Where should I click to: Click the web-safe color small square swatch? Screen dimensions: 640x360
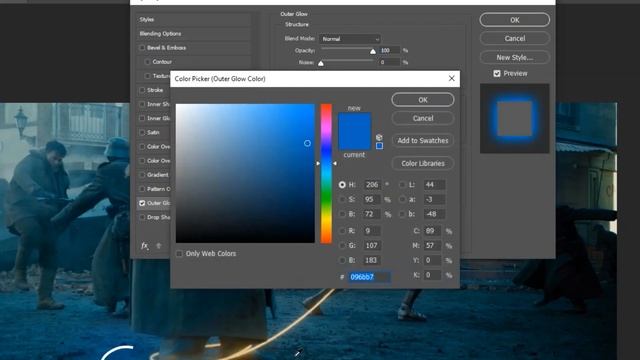coord(379,146)
